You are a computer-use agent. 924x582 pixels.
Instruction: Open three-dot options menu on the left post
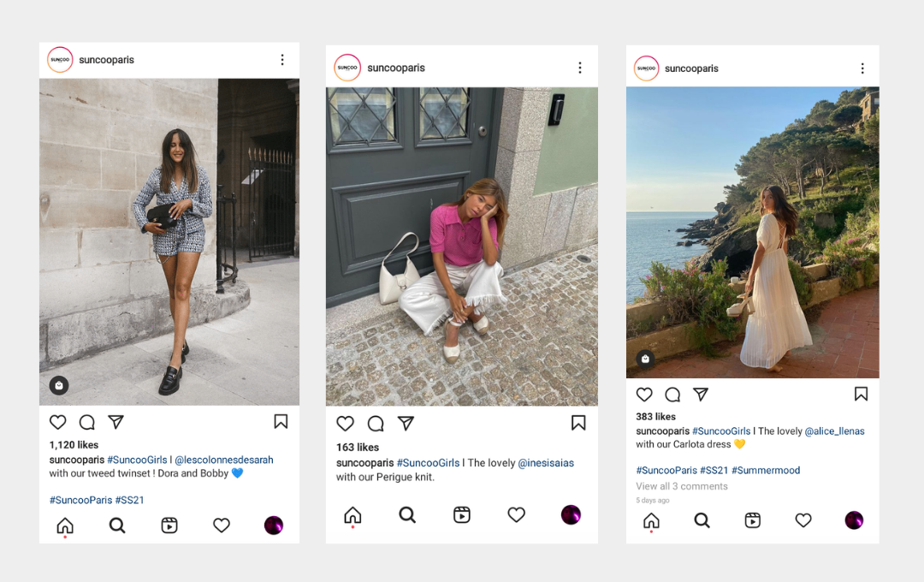point(282,60)
